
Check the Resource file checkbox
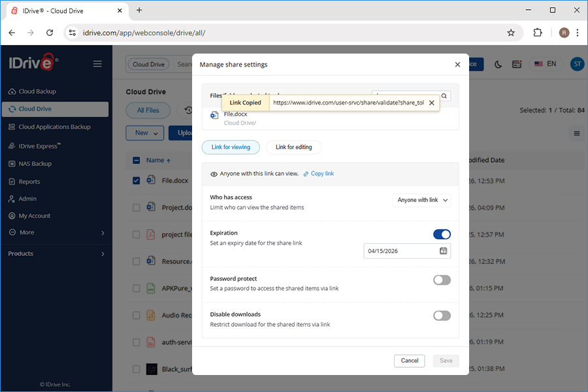[x=136, y=261]
